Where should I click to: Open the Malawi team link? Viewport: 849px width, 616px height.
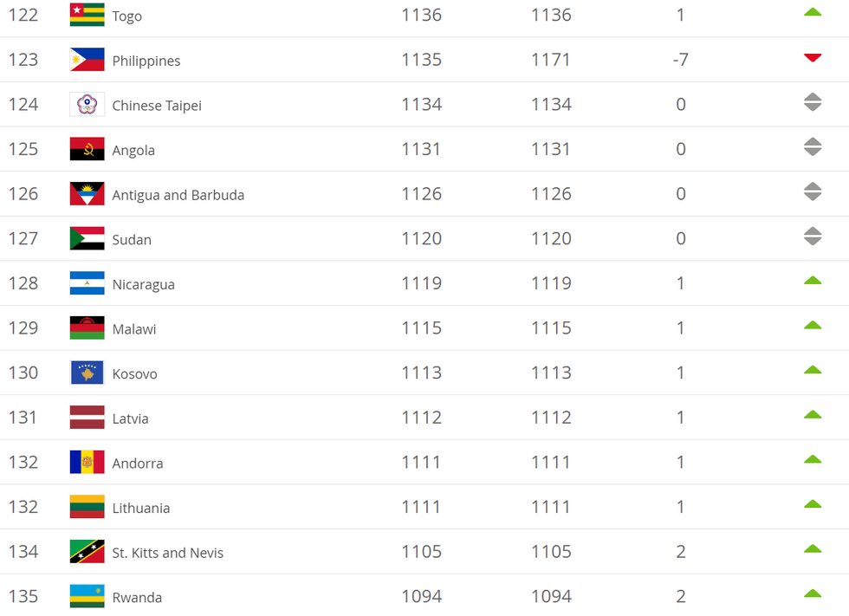click(x=134, y=330)
